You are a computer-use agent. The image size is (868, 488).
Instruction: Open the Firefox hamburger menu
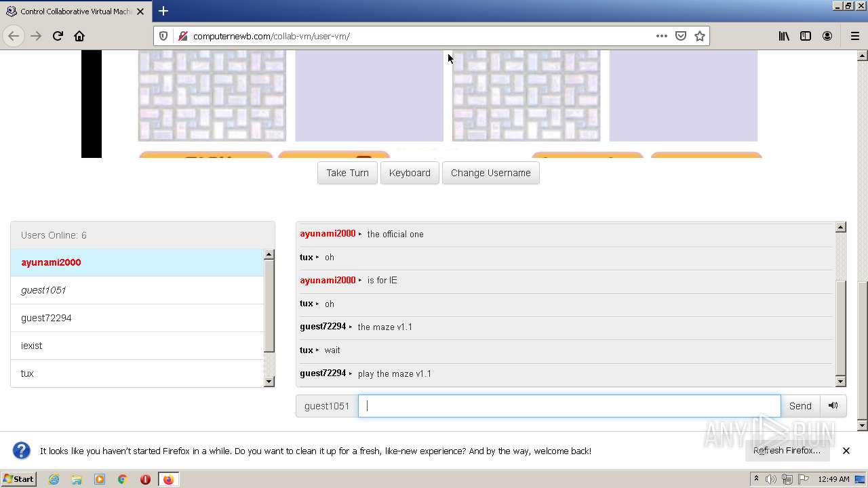click(854, 36)
